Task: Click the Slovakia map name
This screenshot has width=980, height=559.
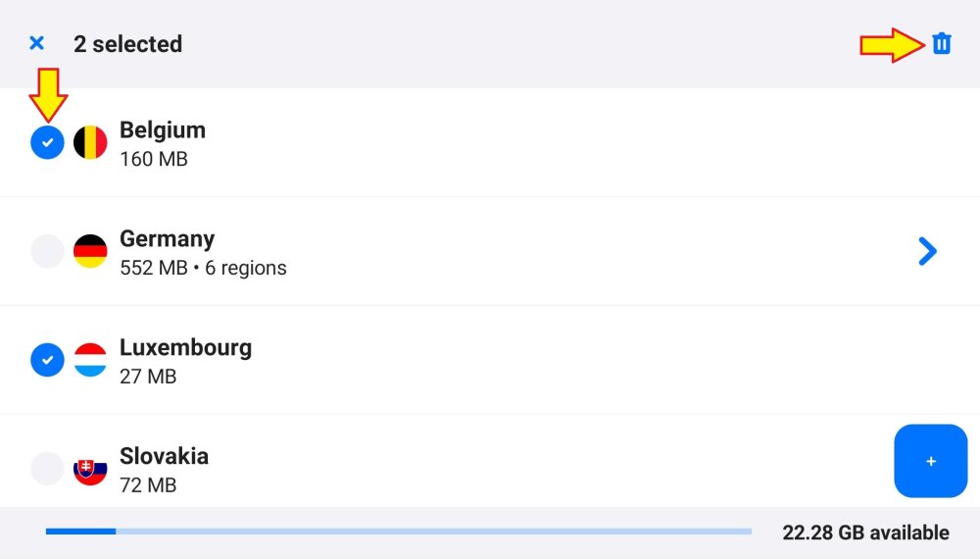Action: 164,457
